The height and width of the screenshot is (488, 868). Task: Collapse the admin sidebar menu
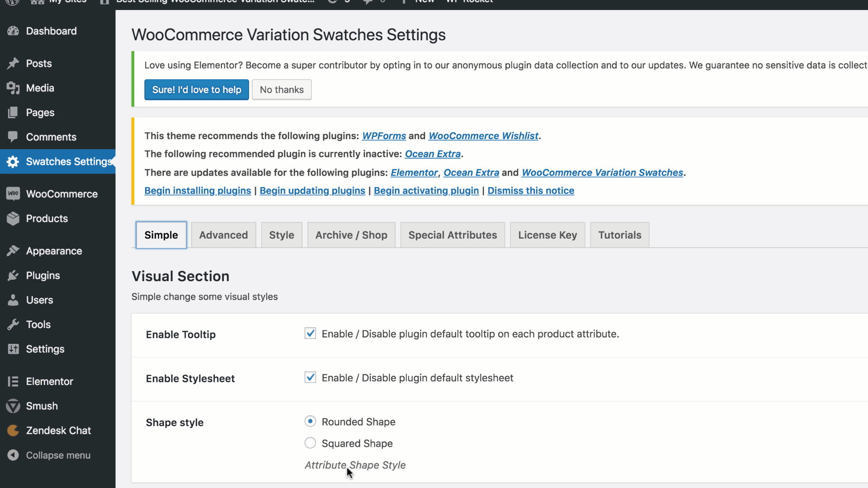[58, 455]
